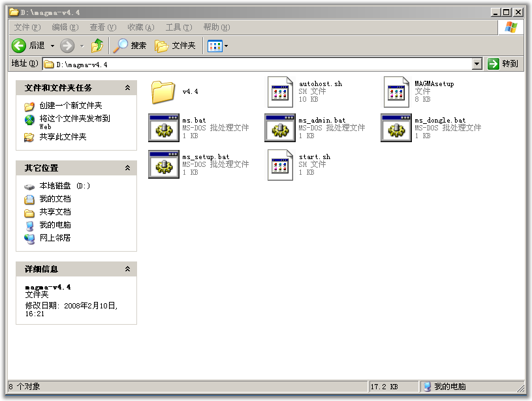Click the ms_setup.bat file name

(206, 157)
